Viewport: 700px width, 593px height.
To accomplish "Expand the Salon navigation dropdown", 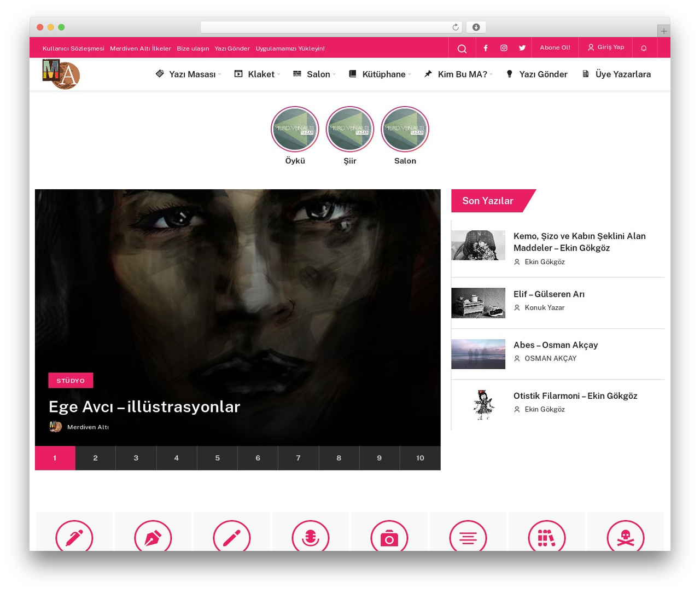I will pyautogui.click(x=314, y=74).
